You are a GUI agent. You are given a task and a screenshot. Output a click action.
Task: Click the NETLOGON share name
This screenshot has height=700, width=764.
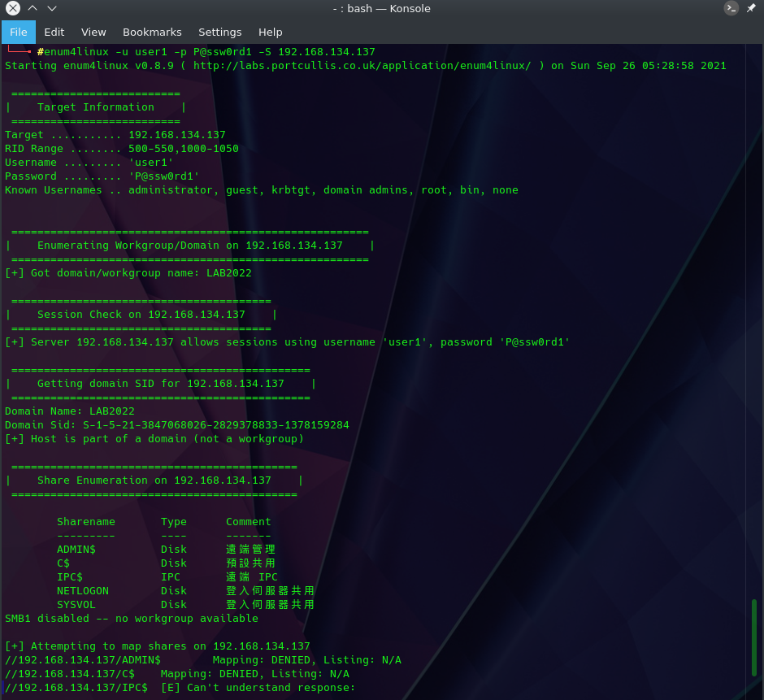83,590
